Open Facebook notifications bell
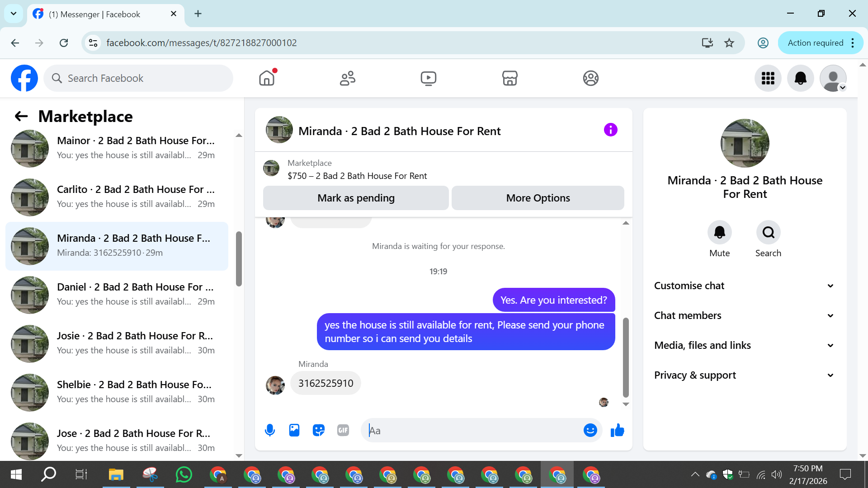 pos(800,78)
